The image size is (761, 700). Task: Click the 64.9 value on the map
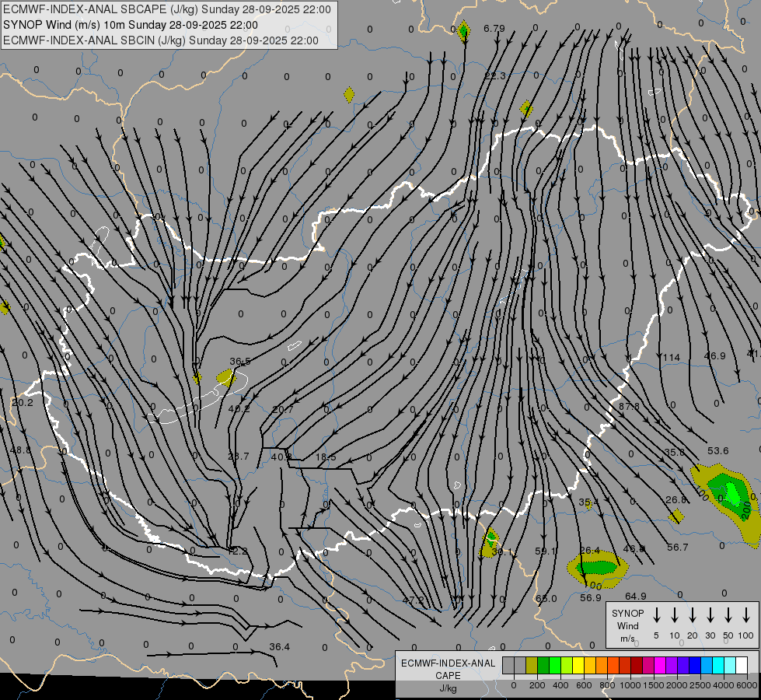pos(636,596)
